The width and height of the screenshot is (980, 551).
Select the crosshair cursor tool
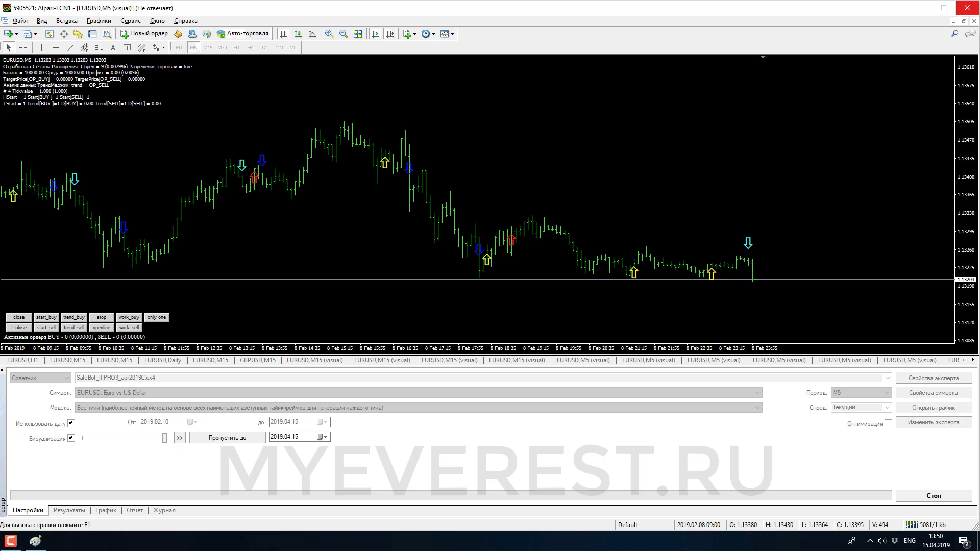(x=23, y=47)
